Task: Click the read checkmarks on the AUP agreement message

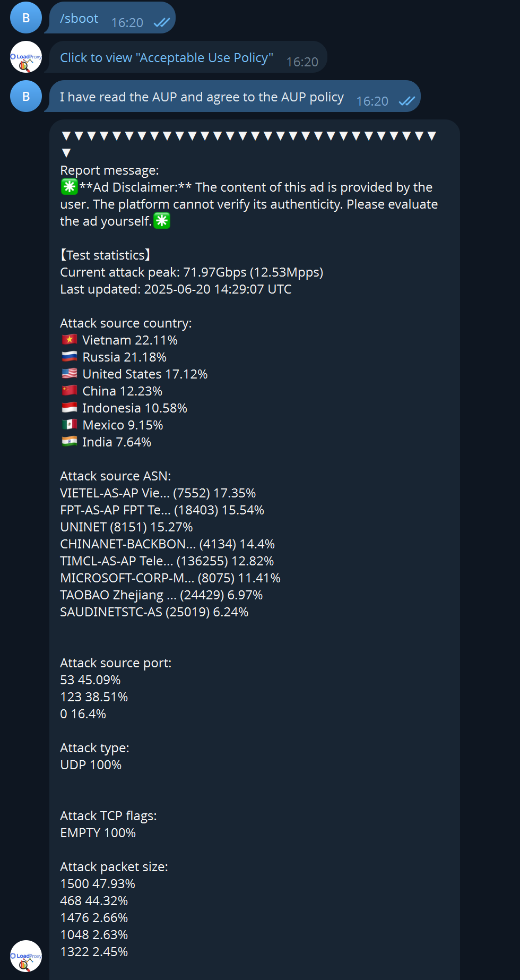Action: coord(406,101)
